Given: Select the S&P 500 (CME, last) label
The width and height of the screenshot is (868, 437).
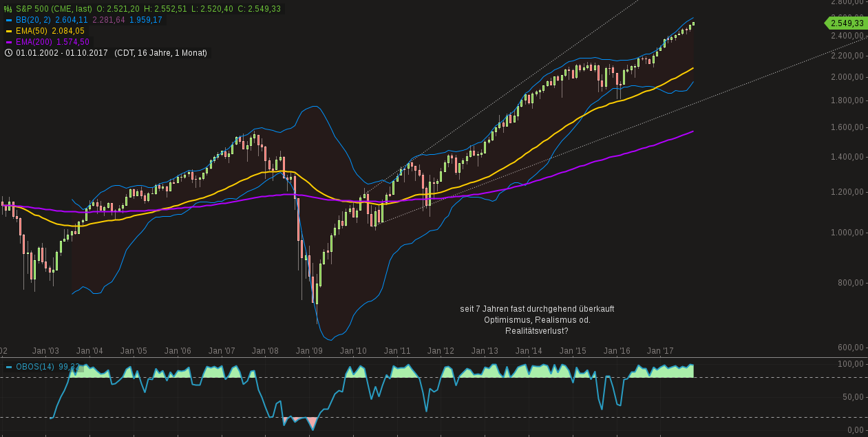Looking at the screenshot, I should 54,9.
